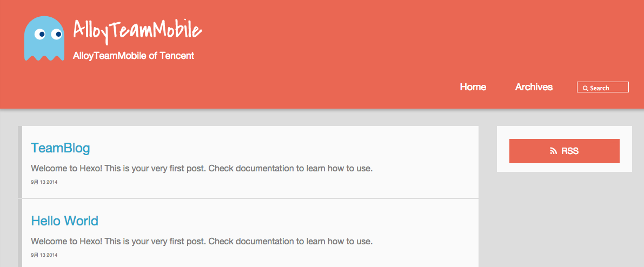Open the Hello World post title
644x267 pixels.
(64, 221)
